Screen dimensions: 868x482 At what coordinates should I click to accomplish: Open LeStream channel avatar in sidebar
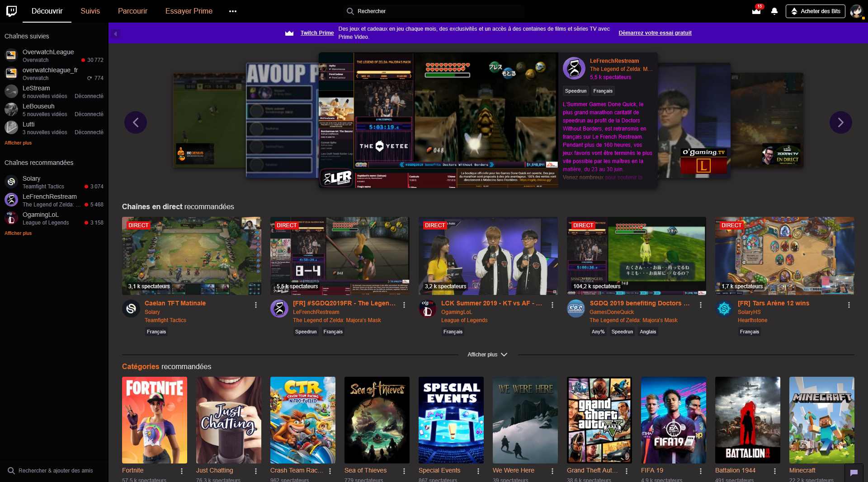pos(11,91)
